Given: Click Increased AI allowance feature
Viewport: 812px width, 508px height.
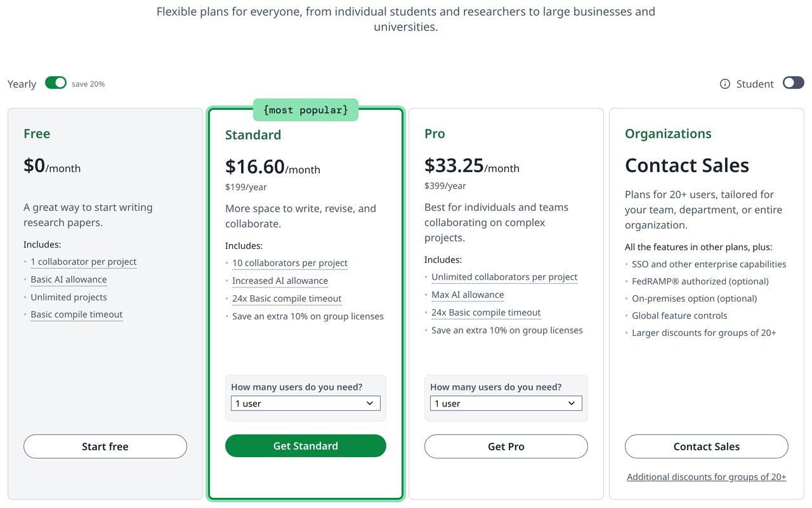Looking at the screenshot, I should click(280, 281).
